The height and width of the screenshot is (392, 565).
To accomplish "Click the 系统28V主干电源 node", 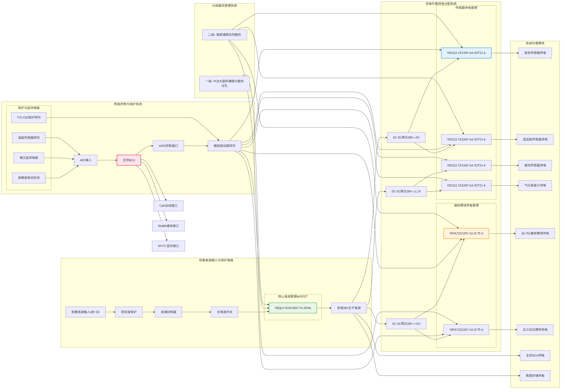I will click(349, 308).
